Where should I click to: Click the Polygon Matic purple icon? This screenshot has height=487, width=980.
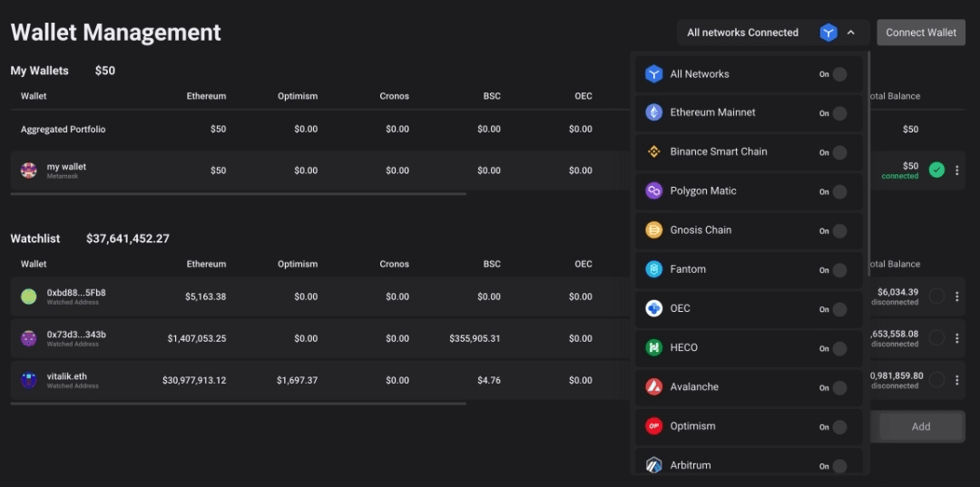coord(653,190)
